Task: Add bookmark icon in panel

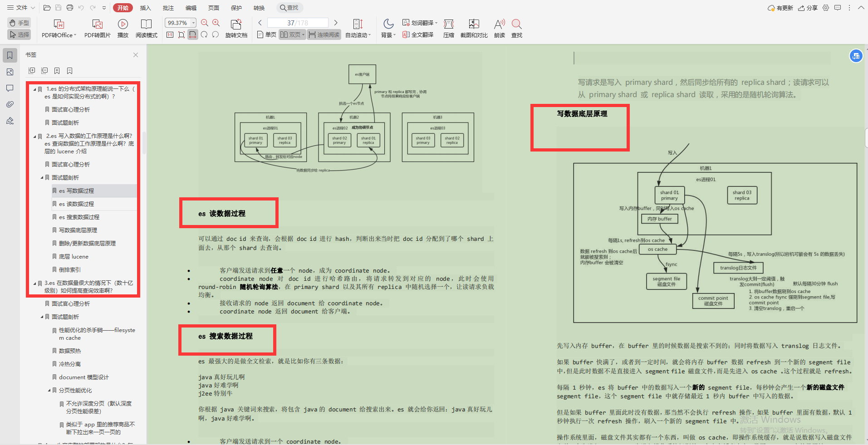Action: click(x=57, y=71)
